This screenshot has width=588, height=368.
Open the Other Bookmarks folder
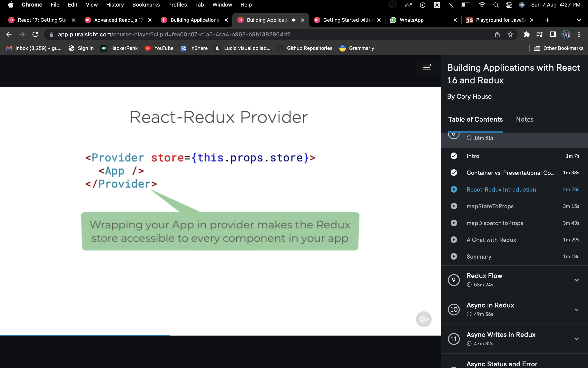[x=558, y=48]
